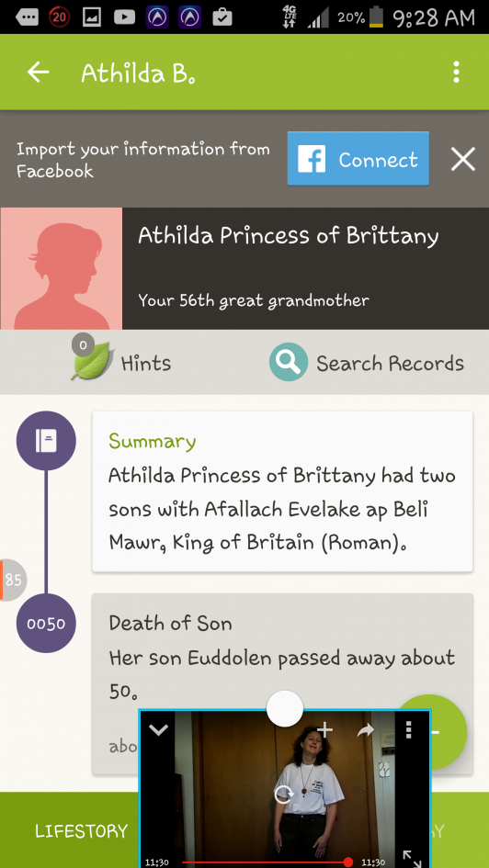Tap the pink profile silhouette photo
489x868 pixels.
coord(61,268)
